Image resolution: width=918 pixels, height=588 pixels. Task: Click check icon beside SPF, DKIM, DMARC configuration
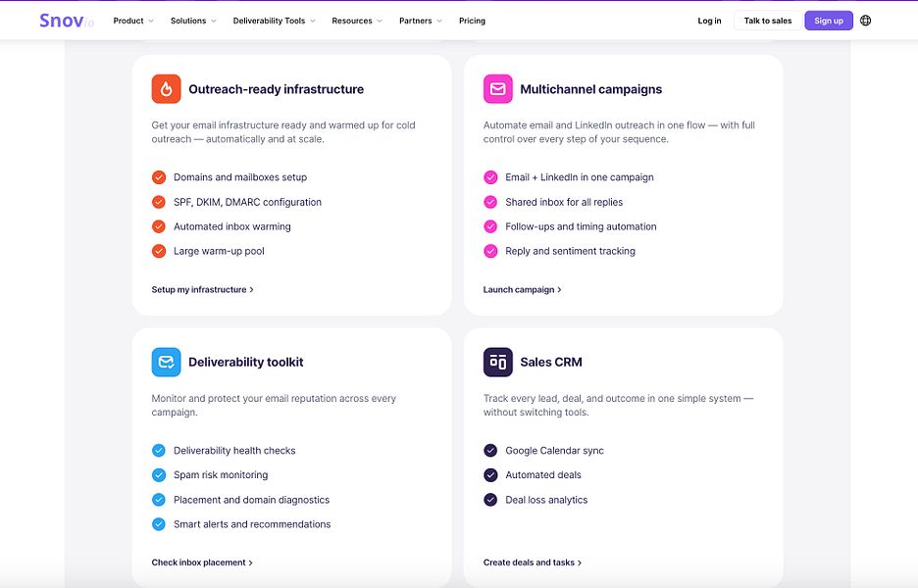[x=159, y=202]
